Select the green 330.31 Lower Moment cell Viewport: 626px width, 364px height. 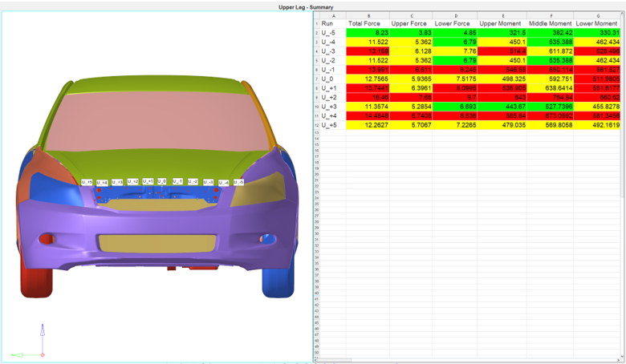(x=596, y=33)
